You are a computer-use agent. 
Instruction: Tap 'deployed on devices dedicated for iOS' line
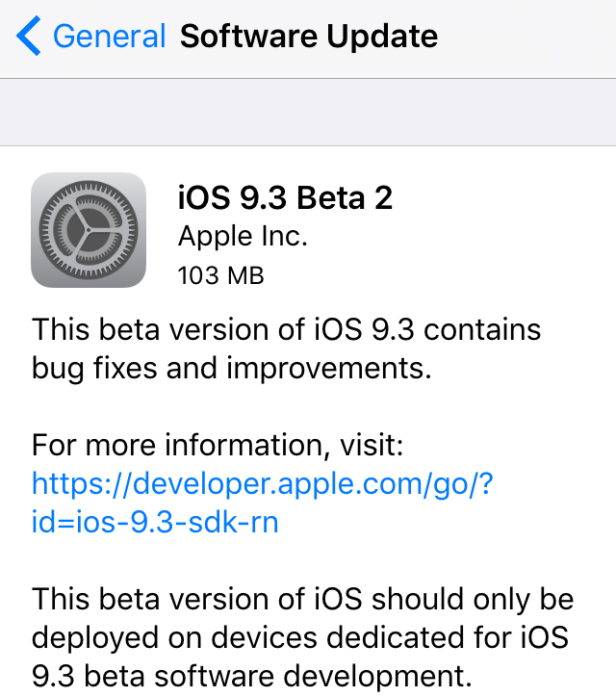point(299,637)
